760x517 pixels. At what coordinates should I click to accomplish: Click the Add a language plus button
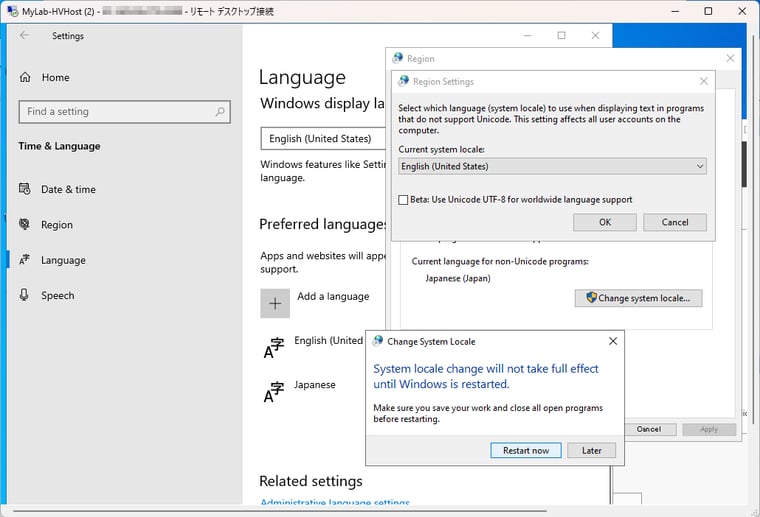tap(275, 303)
